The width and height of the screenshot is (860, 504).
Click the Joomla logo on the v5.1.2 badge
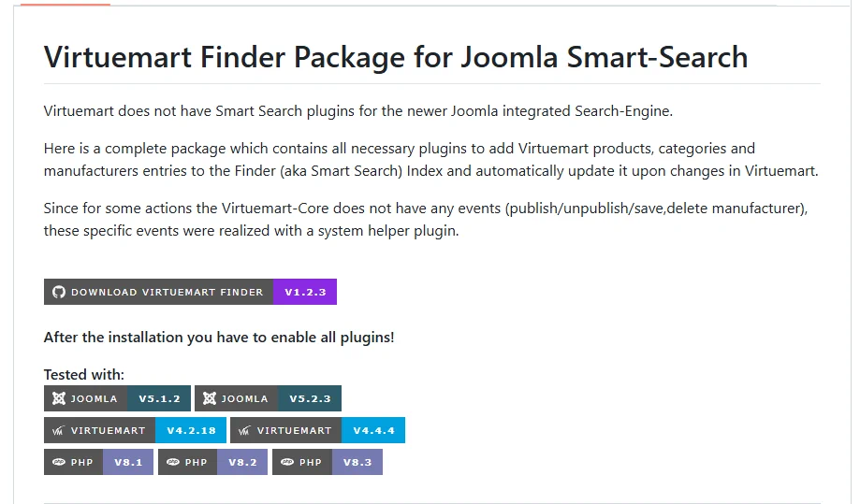coord(59,398)
